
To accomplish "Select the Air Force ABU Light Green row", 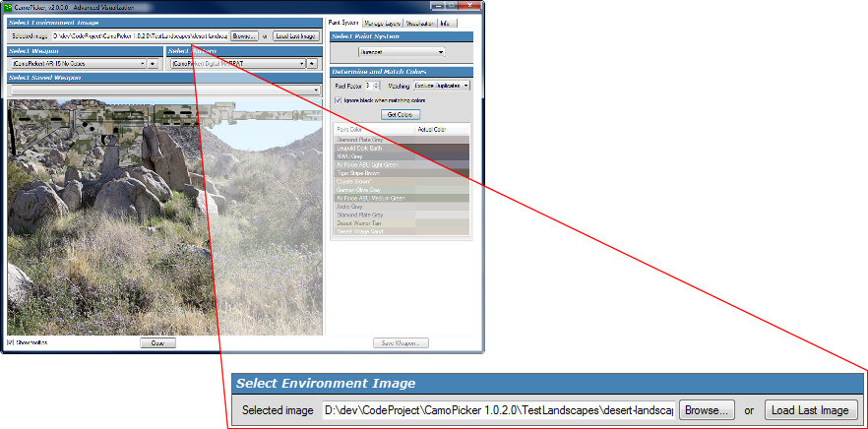I will click(x=402, y=165).
